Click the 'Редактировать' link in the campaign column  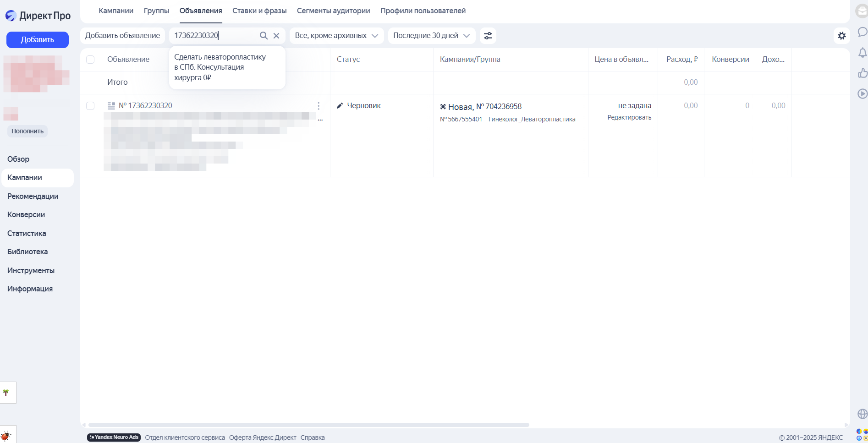click(x=629, y=117)
